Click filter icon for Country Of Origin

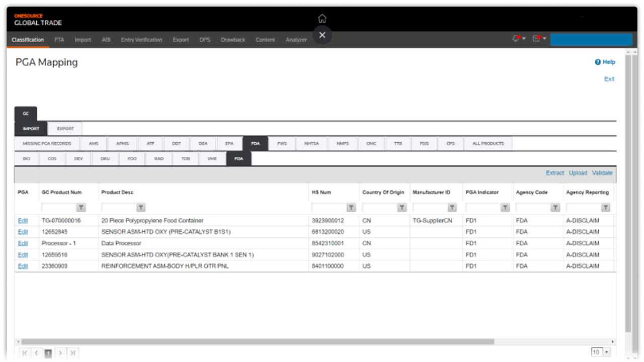[x=401, y=208]
